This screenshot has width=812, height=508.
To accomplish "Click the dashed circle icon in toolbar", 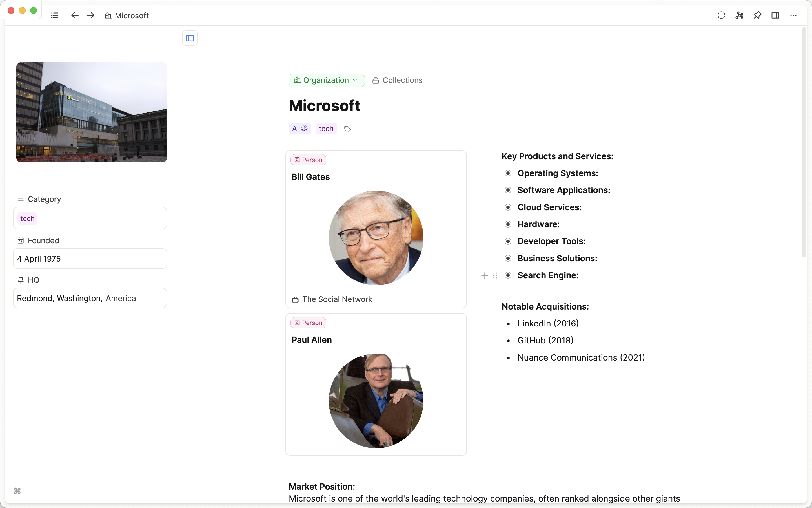I will tap(721, 16).
